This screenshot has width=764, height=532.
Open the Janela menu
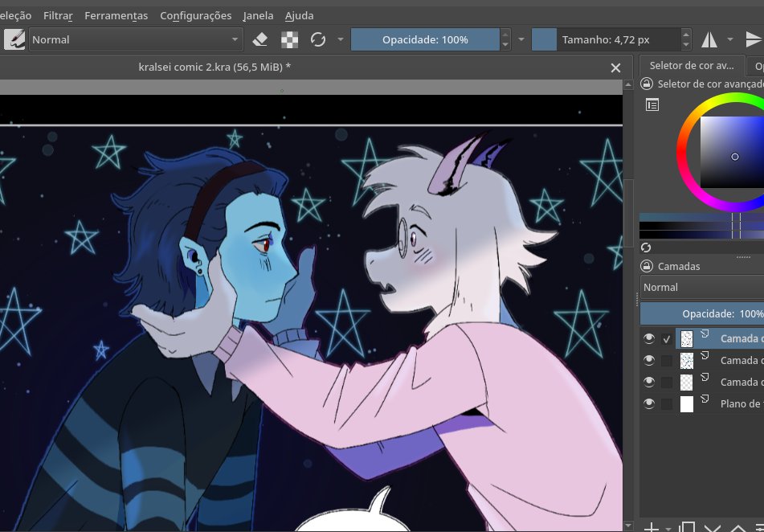click(x=258, y=15)
